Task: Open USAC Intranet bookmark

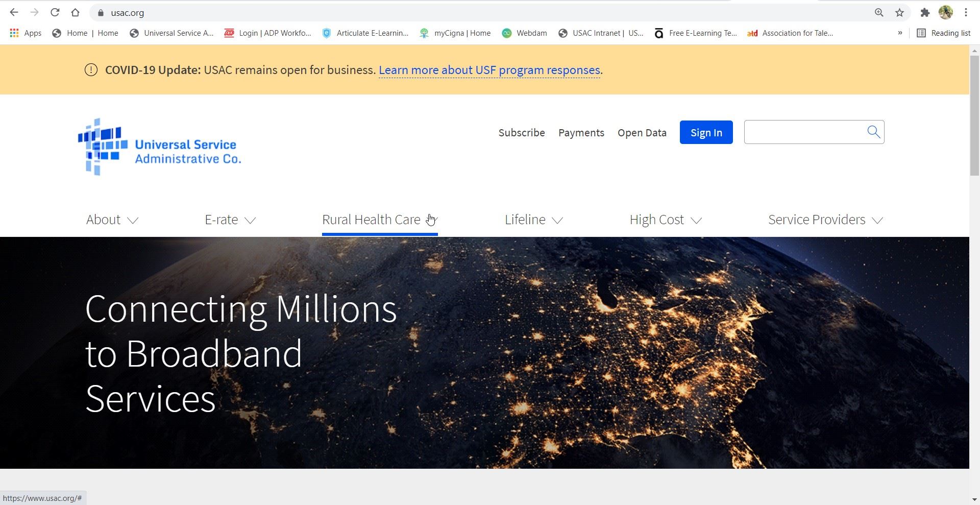Action: (601, 33)
